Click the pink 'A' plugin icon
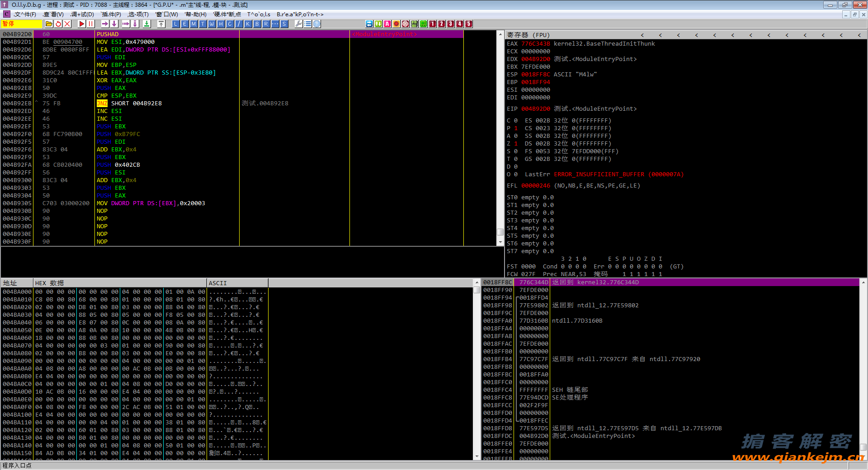Screen dimensions: 868x470 (387, 24)
